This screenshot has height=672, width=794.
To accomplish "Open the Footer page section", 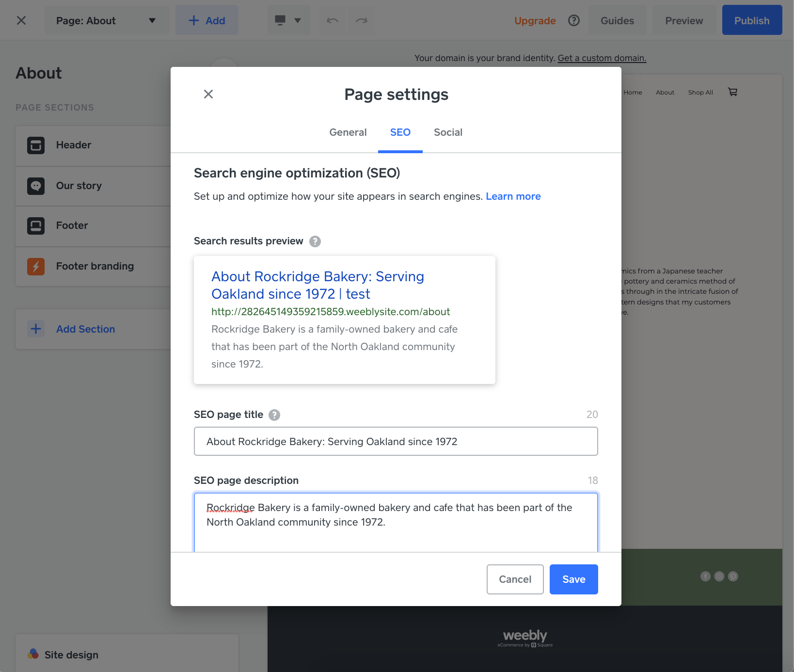I will [x=93, y=226].
